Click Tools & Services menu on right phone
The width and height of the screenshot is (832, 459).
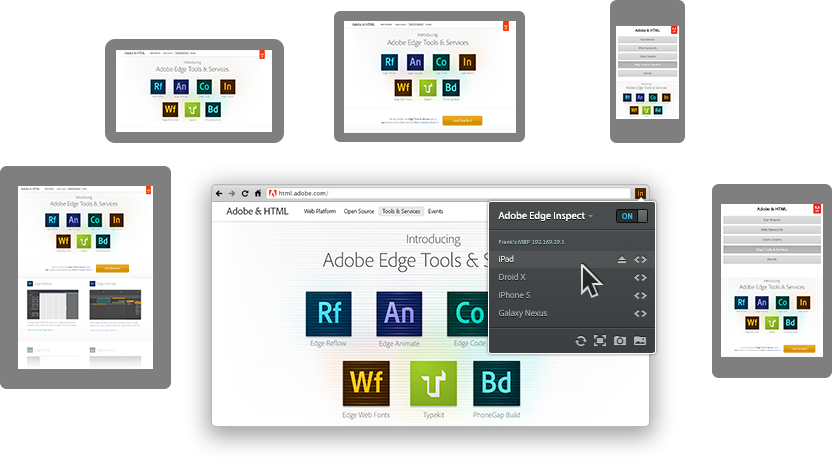772,249
